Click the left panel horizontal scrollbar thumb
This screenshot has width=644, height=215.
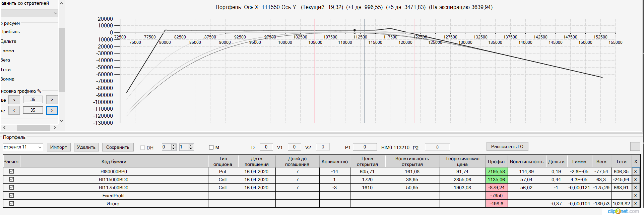(x=33, y=128)
